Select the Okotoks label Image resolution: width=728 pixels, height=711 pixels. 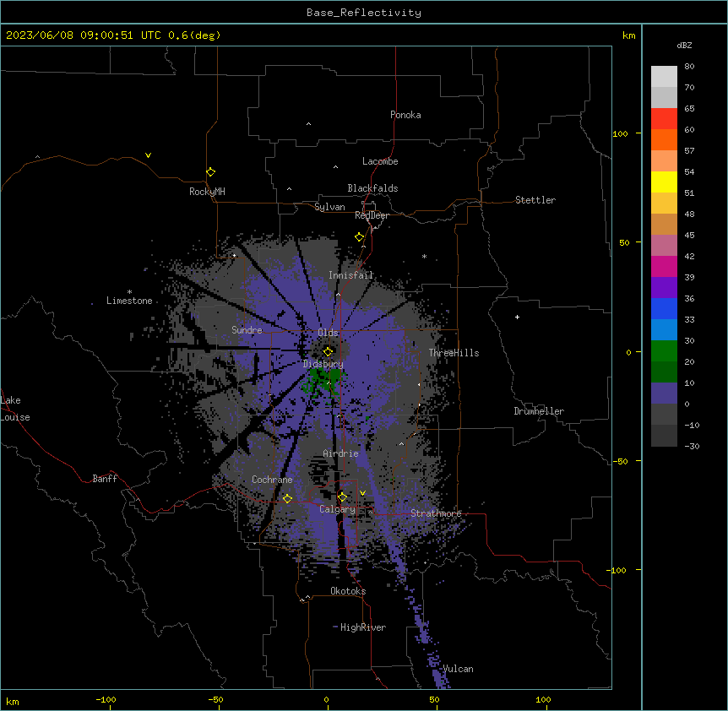(x=348, y=591)
